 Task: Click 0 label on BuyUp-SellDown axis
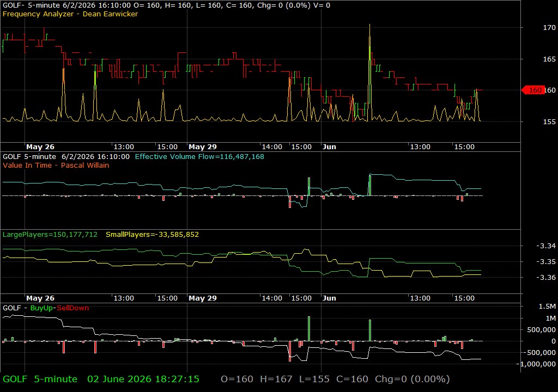coord(554,341)
